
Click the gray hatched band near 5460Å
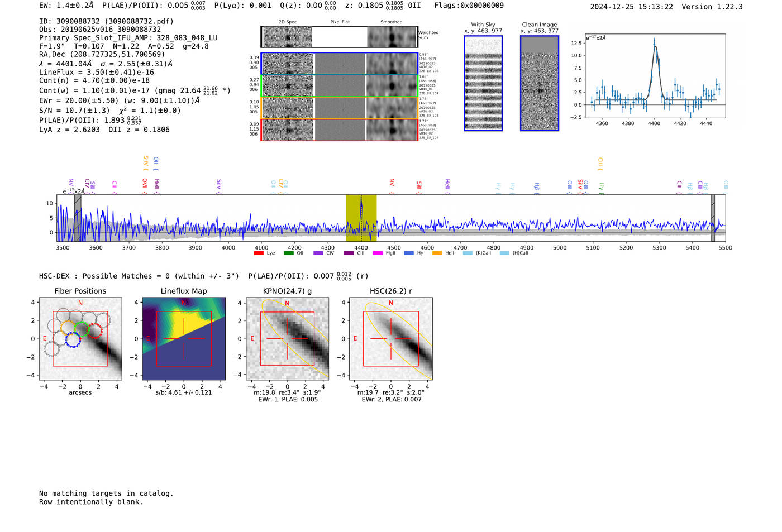coord(713,218)
